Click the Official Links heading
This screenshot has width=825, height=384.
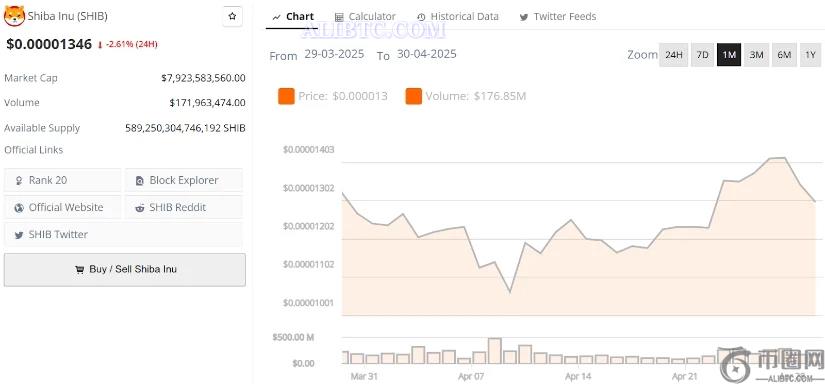[x=34, y=150]
